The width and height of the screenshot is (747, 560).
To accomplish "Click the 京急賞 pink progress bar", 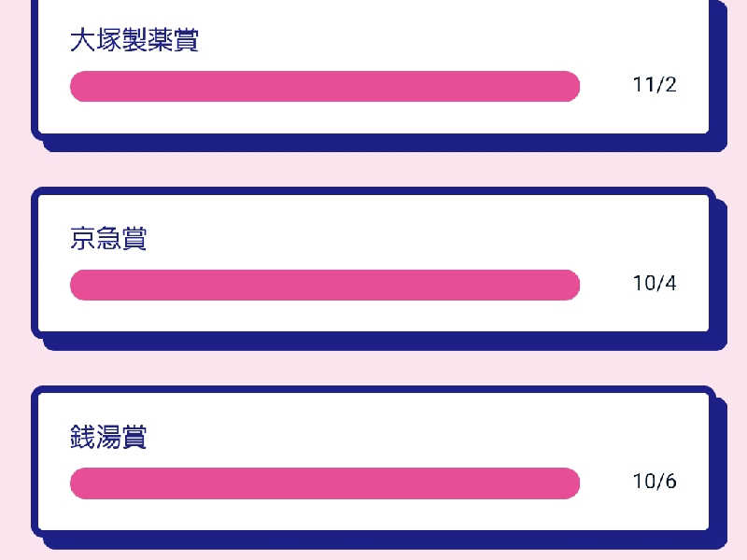I will click(325, 285).
